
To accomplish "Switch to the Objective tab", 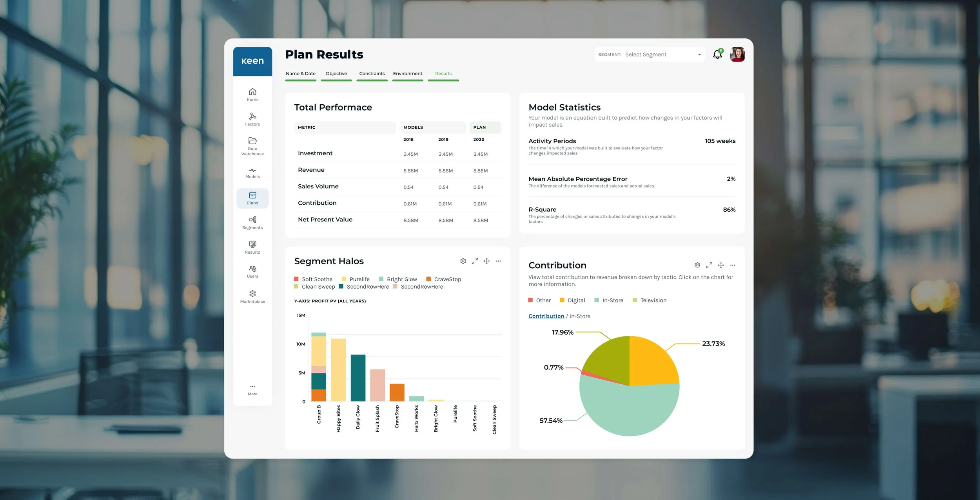I will click(x=336, y=74).
